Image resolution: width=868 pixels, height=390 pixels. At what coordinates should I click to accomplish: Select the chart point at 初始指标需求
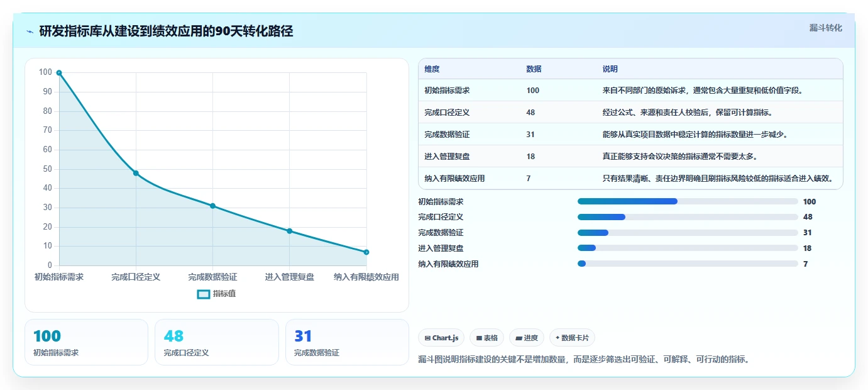[59, 73]
